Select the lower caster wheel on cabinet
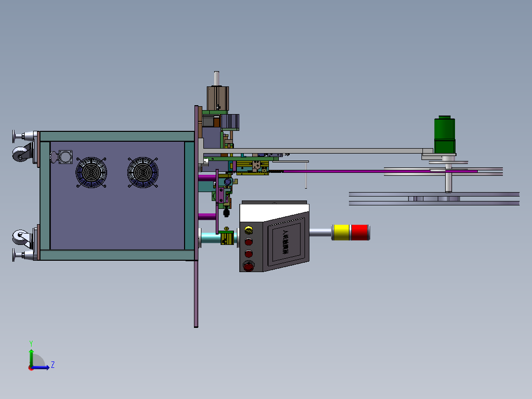532x399 pixels. click(21, 238)
